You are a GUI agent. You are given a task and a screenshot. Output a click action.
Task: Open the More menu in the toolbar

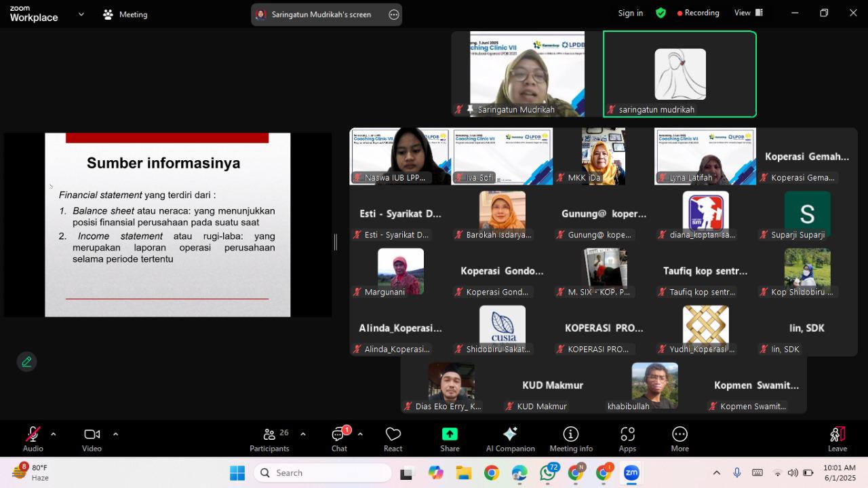click(679, 439)
